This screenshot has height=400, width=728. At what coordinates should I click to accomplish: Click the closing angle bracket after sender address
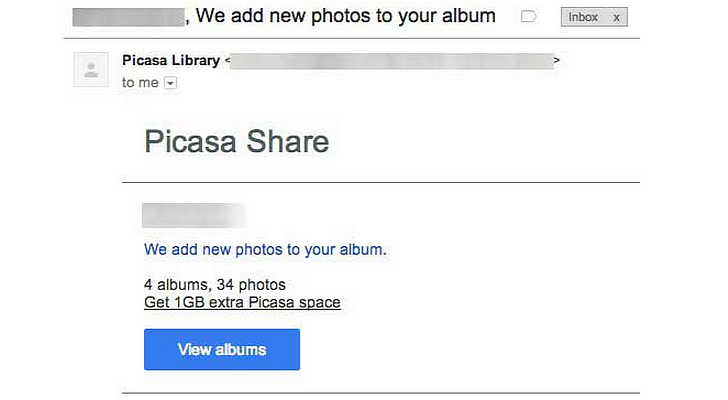pos(557,61)
